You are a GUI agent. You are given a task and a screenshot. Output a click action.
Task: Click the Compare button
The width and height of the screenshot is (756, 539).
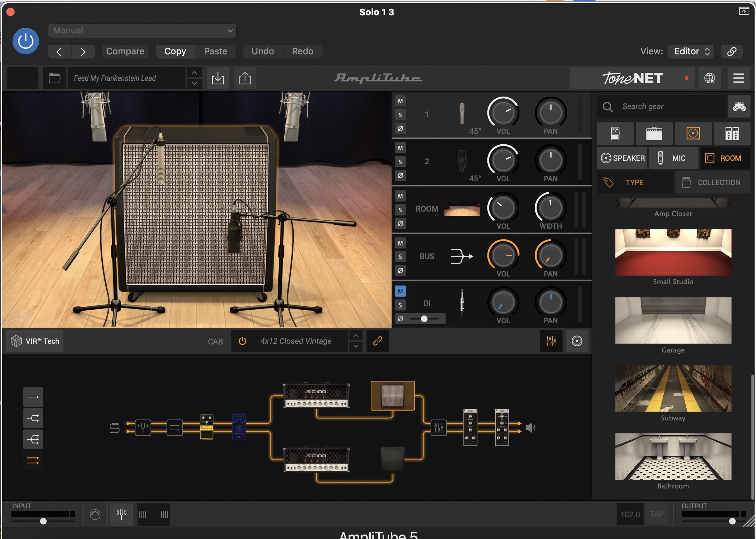(125, 51)
